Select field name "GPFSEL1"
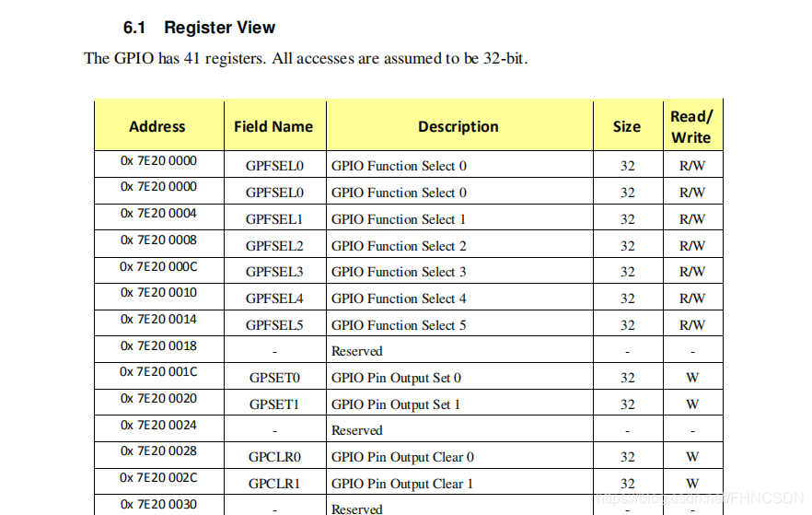Viewport: 812px width, 515px height. tap(274, 219)
